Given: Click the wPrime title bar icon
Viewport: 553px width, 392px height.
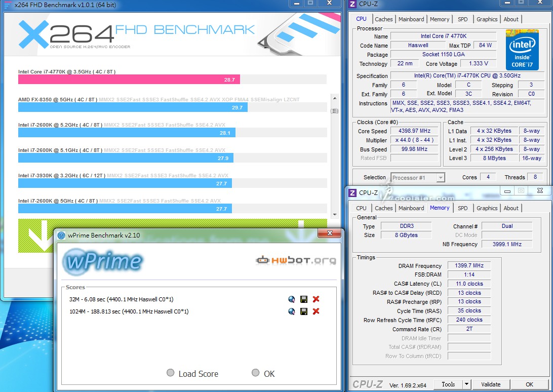Looking at the screenshot, I should tap(61, 236).
